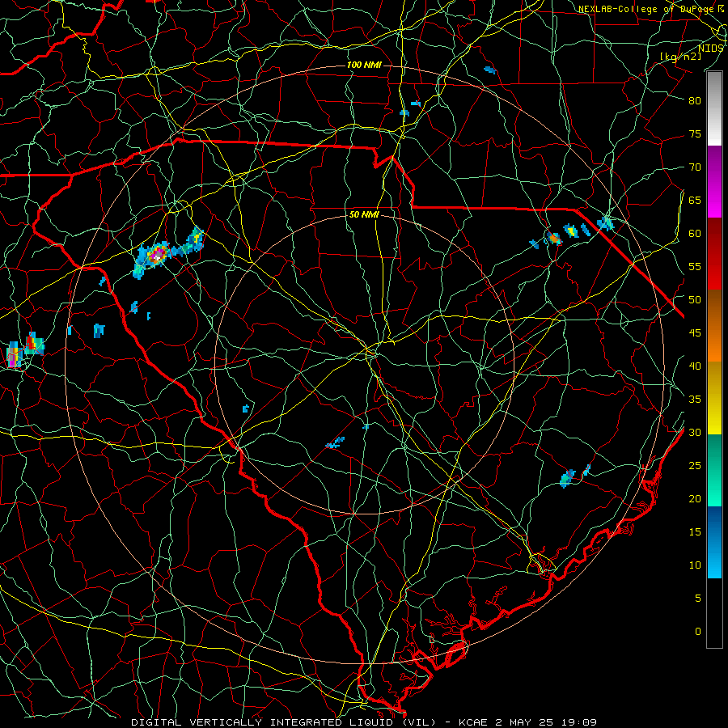Pick the brown segment of the color bar

[714, 308]
